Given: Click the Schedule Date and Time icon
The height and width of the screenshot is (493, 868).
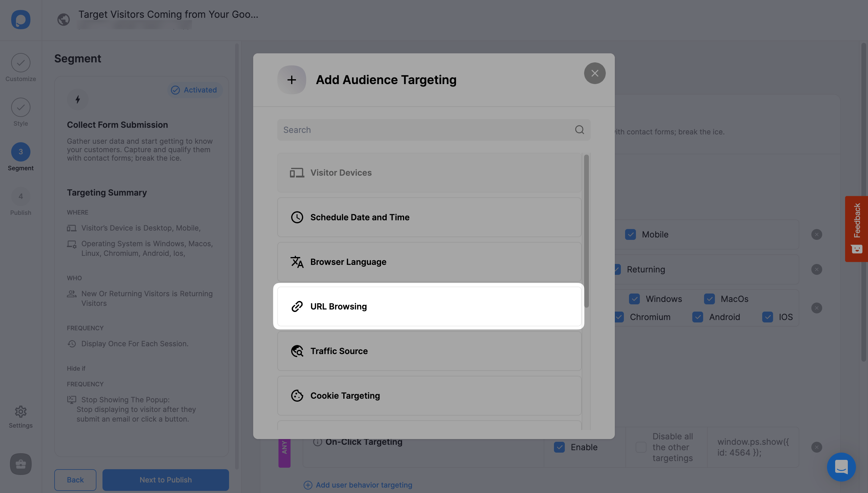Looking at the screenshot, I should (296, 217).
